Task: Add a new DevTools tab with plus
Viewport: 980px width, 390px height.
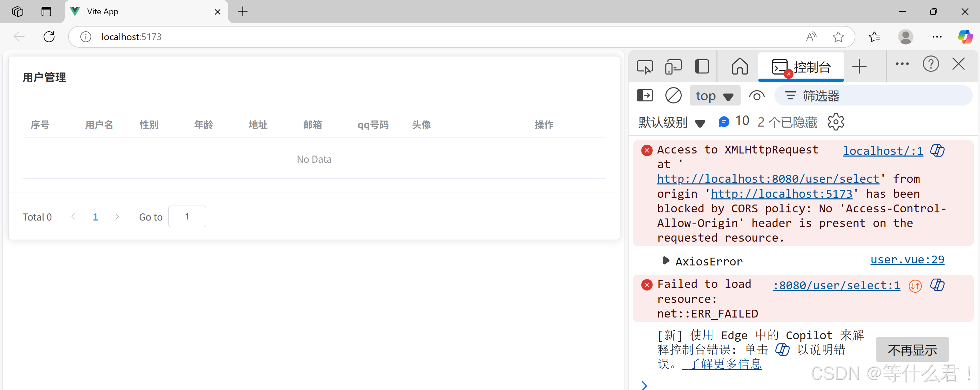Action: pos(859,67)
